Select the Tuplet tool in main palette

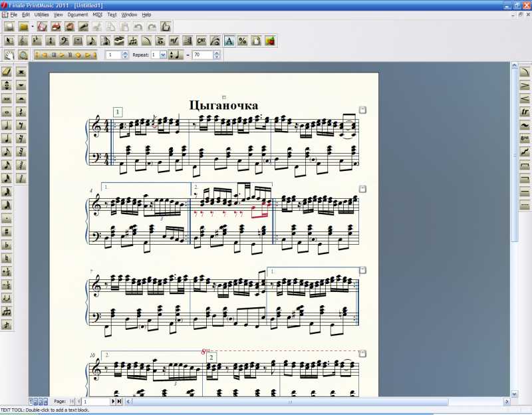point(132,41)
